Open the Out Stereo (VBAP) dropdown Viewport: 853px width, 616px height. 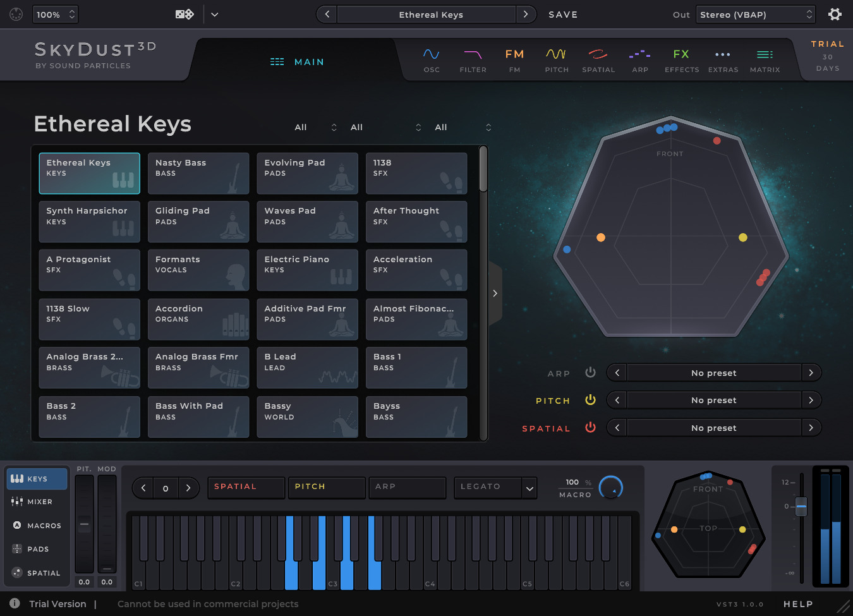coord(756,14)
